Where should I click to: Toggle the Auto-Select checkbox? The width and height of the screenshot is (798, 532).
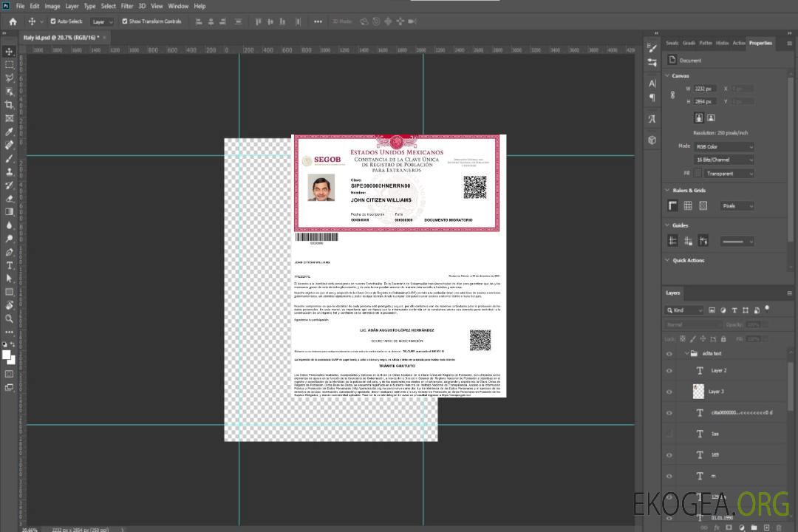point(53,21)
